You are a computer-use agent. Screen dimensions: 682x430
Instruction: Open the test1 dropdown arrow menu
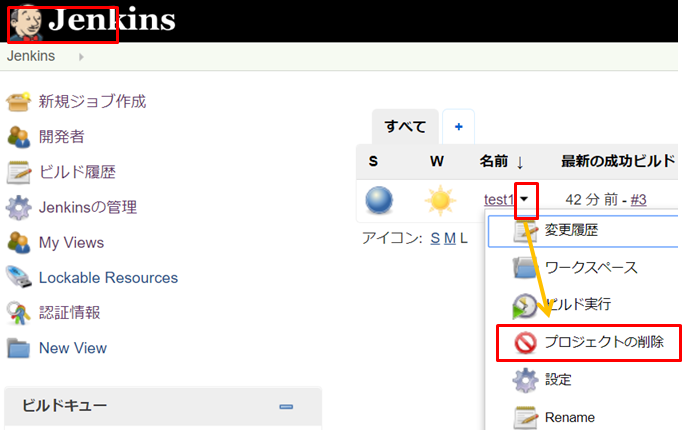pos(525,200)
